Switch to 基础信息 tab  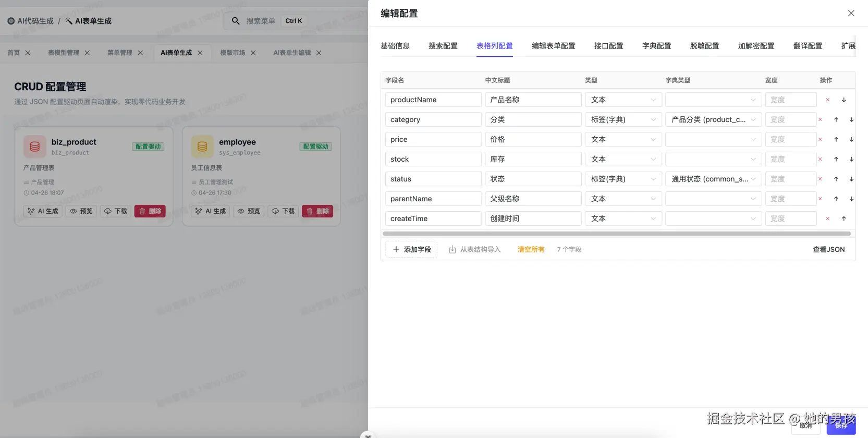tap(395, 46)
